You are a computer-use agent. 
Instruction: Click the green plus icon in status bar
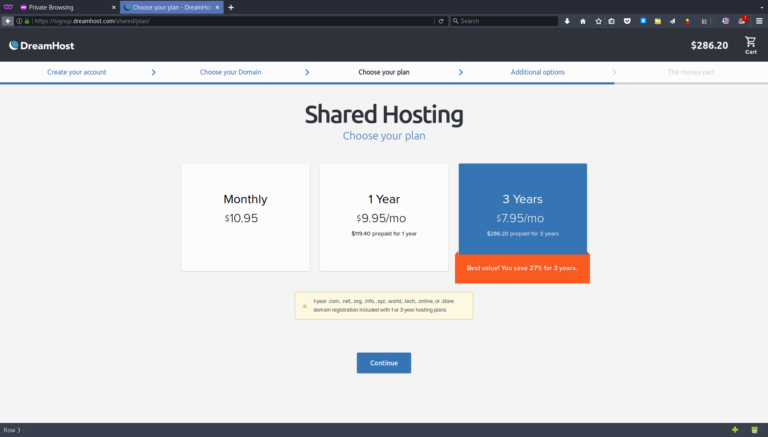(x=735, y=430)
